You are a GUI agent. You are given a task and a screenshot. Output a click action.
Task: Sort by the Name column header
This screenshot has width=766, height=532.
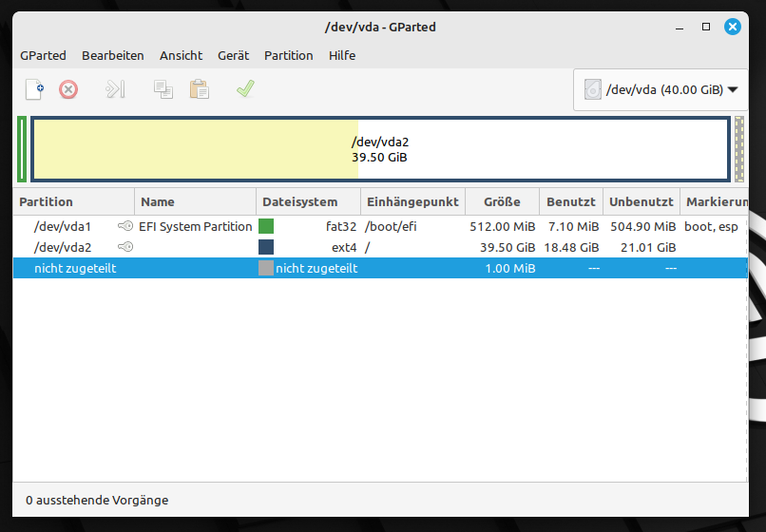[196, 201]
